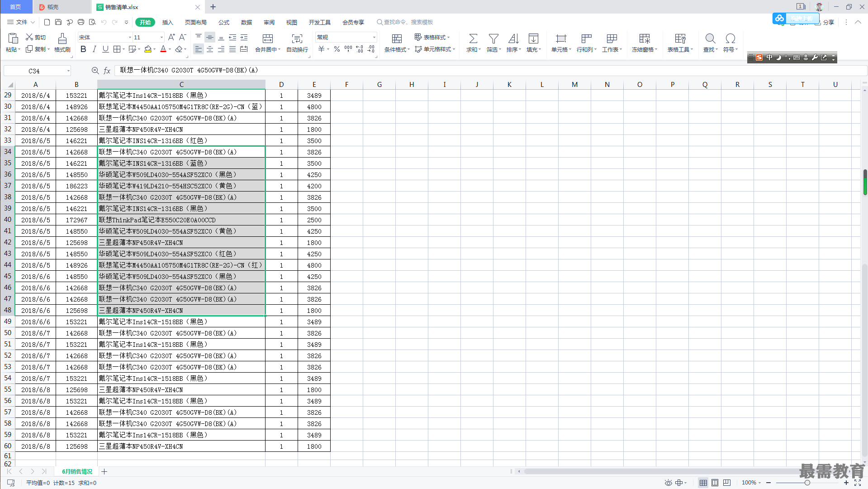Click the 首页 home tab
This screenshot has height=489, width=868.
pos(16,7)
